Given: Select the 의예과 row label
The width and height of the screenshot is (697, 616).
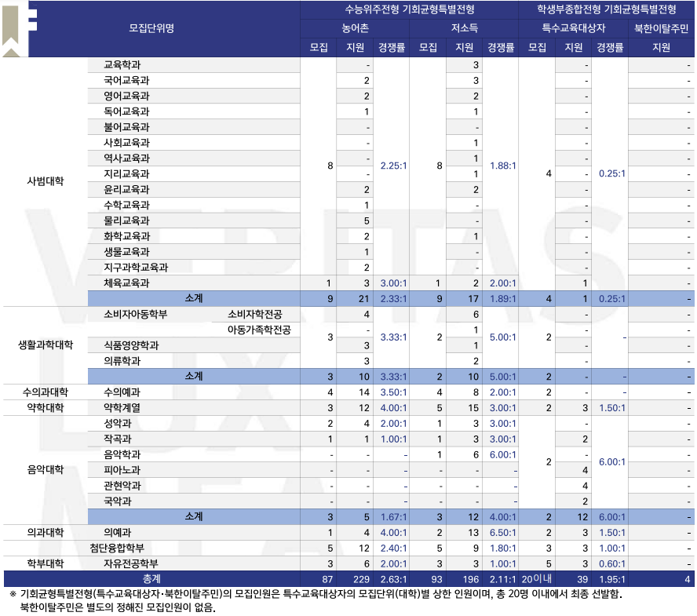Looking at the screenshot, I should 118,532.
